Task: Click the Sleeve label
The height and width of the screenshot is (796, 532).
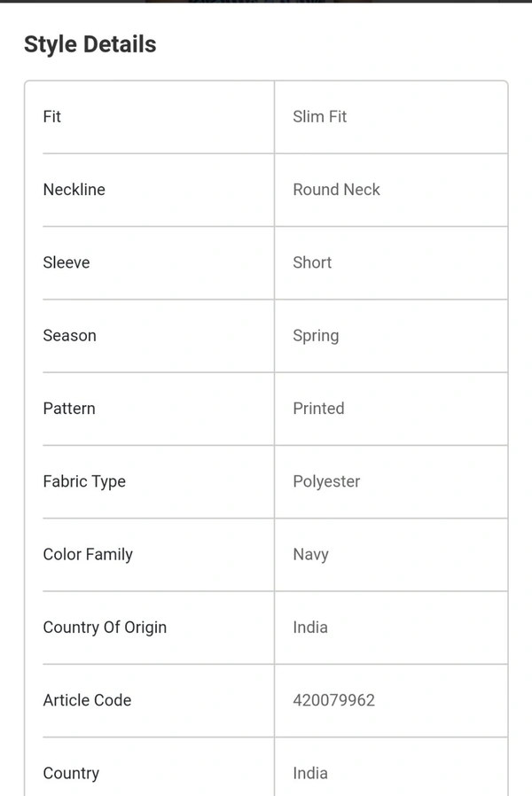Action: 66,263
